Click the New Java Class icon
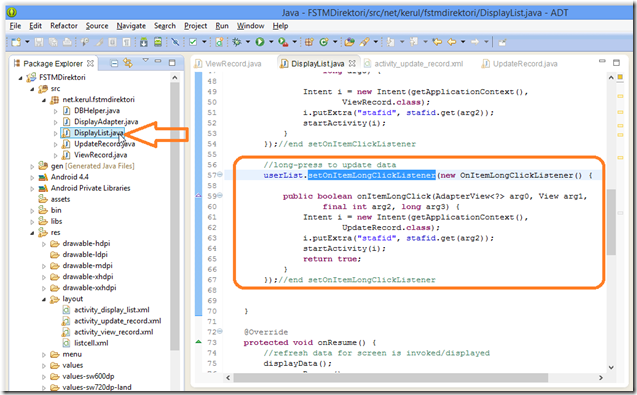Image resolution: width=637 pixels, height=395 pixels. [x=324, y=42]
